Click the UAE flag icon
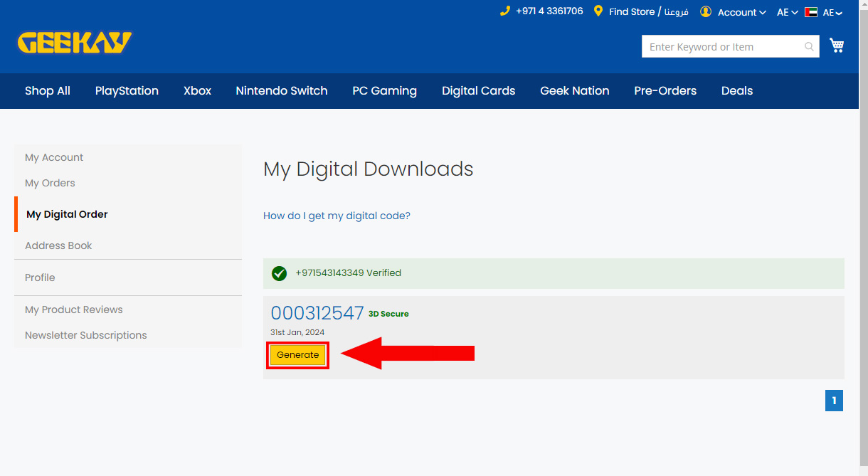 click(811, 12)
